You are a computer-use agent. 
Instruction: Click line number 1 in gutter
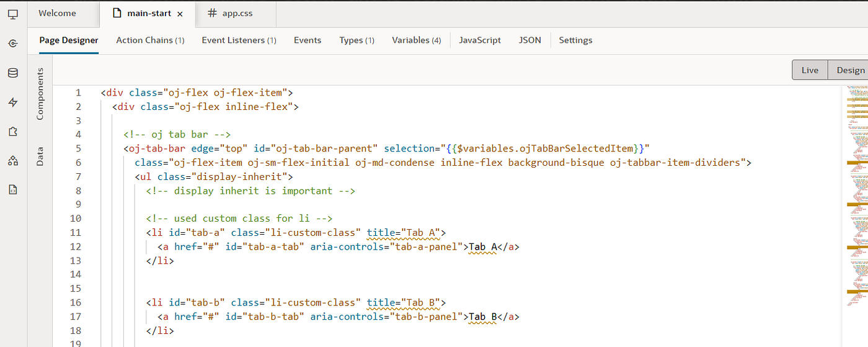coord(78,92)
